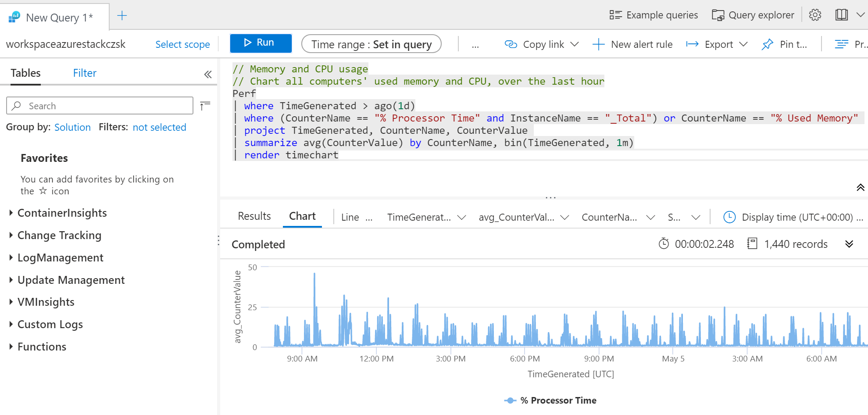868x415 pixels.
Task: Open the Export dropdown
Action: [x=717, y=44]
